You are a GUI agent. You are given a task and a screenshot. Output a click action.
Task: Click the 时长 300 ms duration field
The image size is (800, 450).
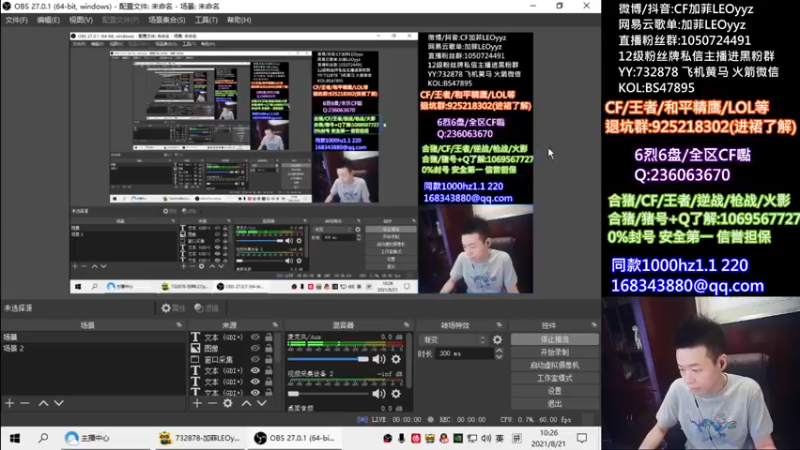pos(465,354)
